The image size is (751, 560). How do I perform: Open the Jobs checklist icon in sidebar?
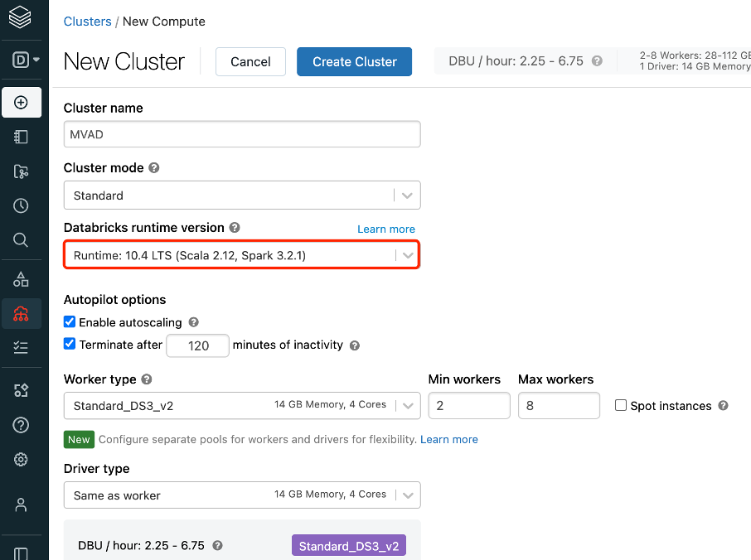(21, 347)
